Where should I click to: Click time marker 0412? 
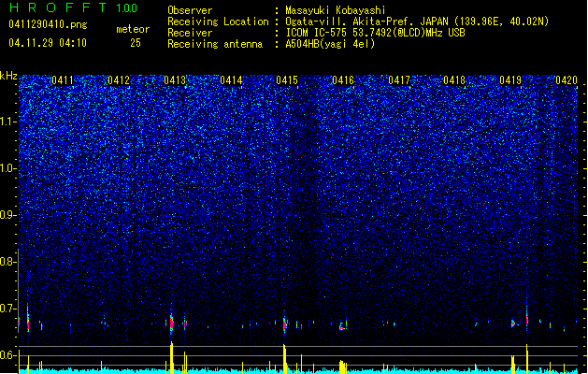coord(119,80)
